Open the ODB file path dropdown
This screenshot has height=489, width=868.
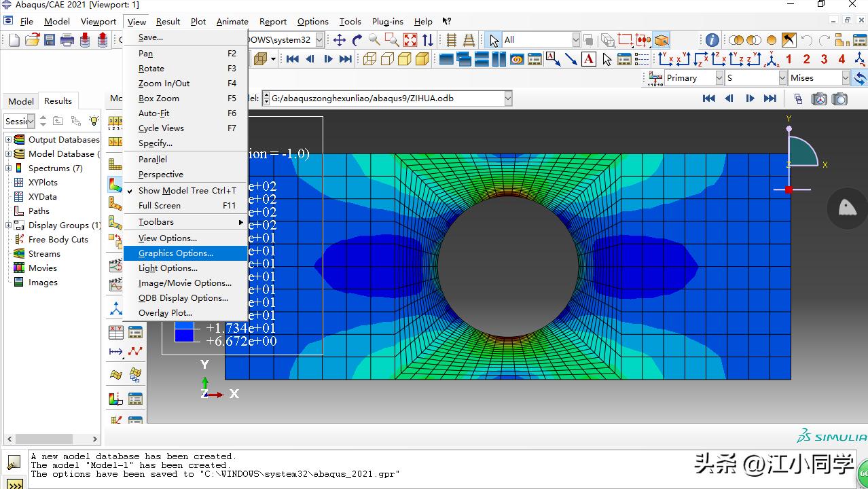point(507,98)
